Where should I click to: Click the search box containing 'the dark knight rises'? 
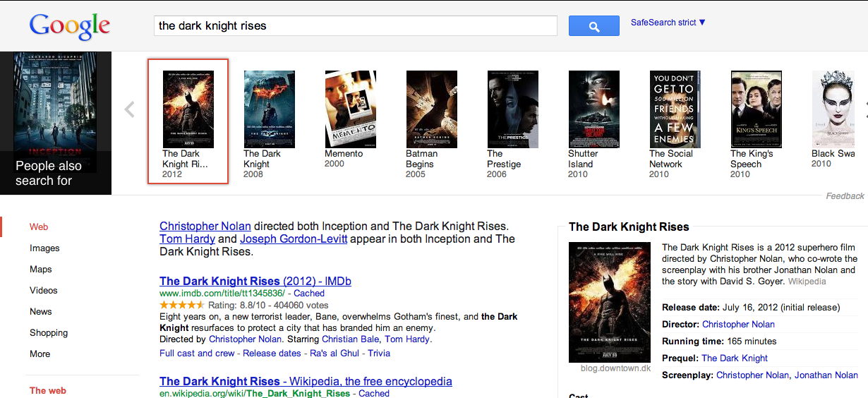[x=356, y=26]
